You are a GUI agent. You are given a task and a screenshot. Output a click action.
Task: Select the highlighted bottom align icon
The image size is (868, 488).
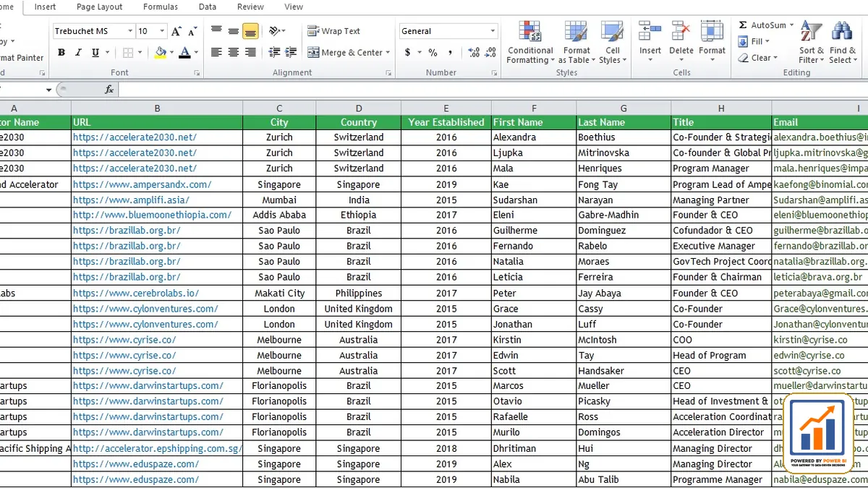250,31
